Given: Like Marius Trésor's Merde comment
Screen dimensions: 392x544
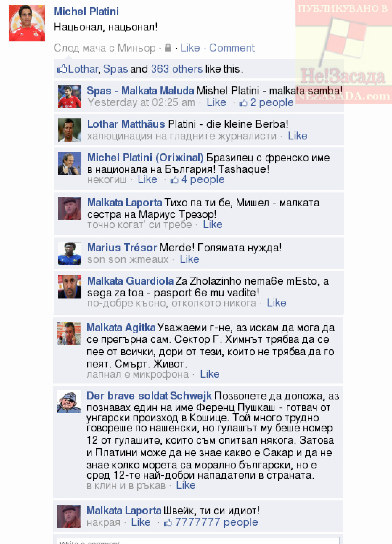Looking at the screenshot, I should (189, 259).
